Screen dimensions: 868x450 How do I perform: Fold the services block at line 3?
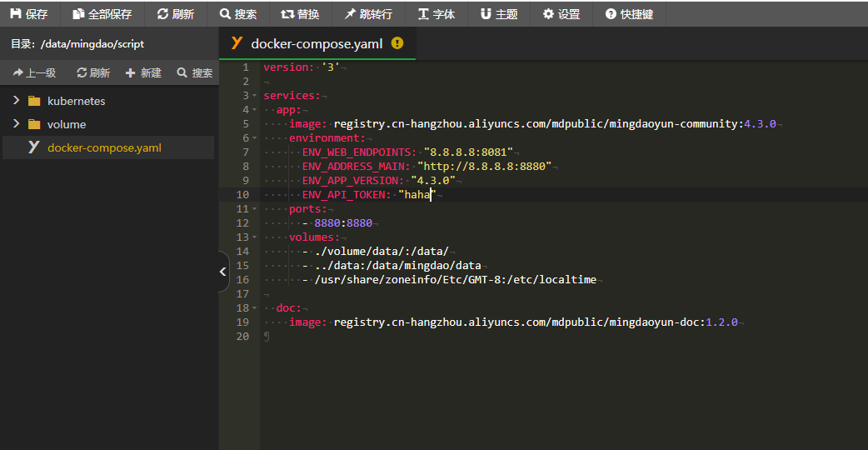pyautogui.click(x=255, y=96)
